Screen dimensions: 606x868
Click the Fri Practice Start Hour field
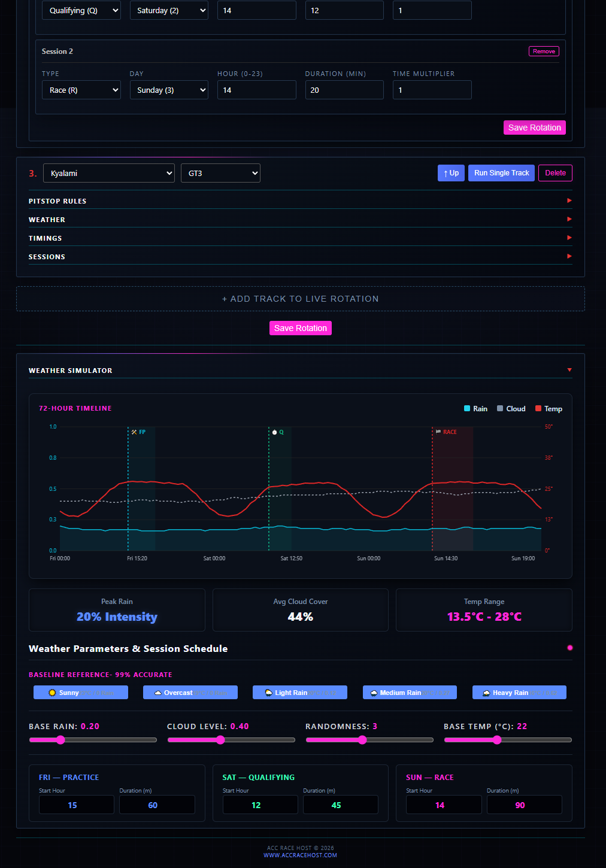tap(77, 805)
